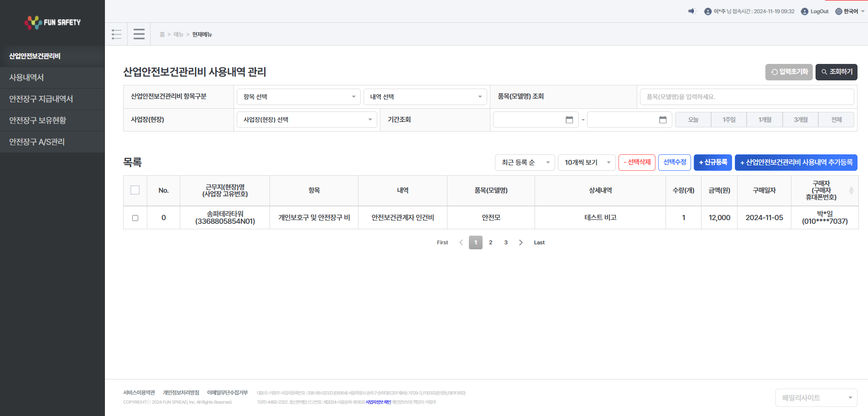This screenshot has height=416, width=868.
Task: Click the 홈 breadcrumb link
Action: 162,35
